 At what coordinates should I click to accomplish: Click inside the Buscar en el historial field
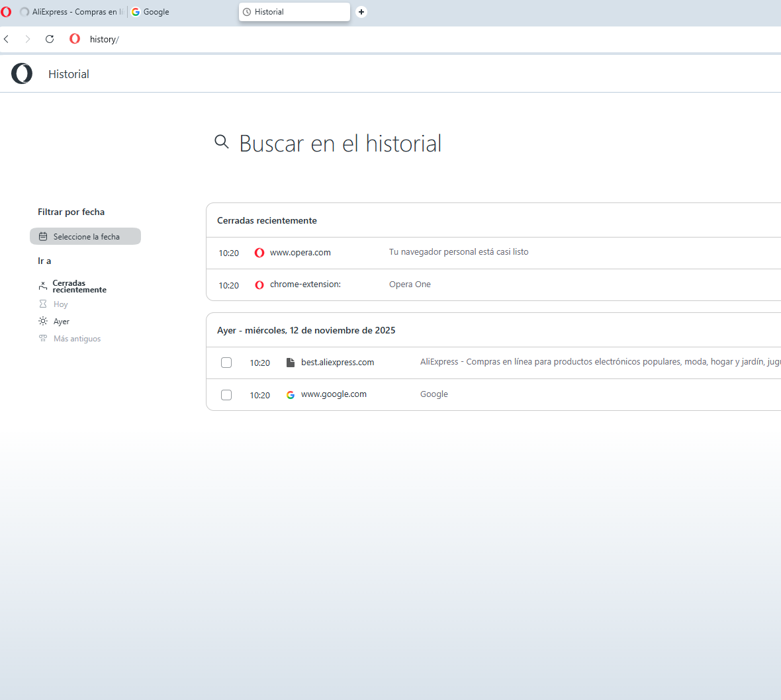340,143
